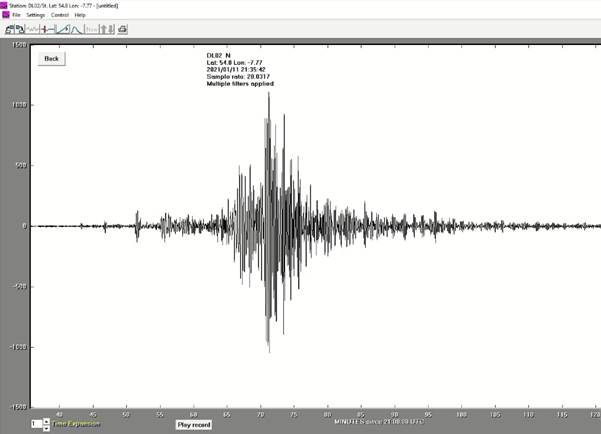Screen dimensions: 601x434
Task: Click the purple document icon beside the File menu
Action: [6, 15]
